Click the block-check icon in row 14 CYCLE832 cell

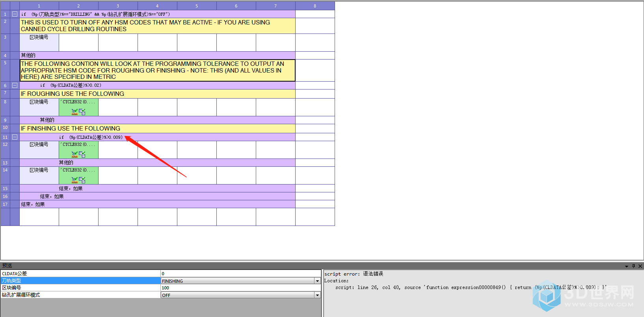pos(82,180)
